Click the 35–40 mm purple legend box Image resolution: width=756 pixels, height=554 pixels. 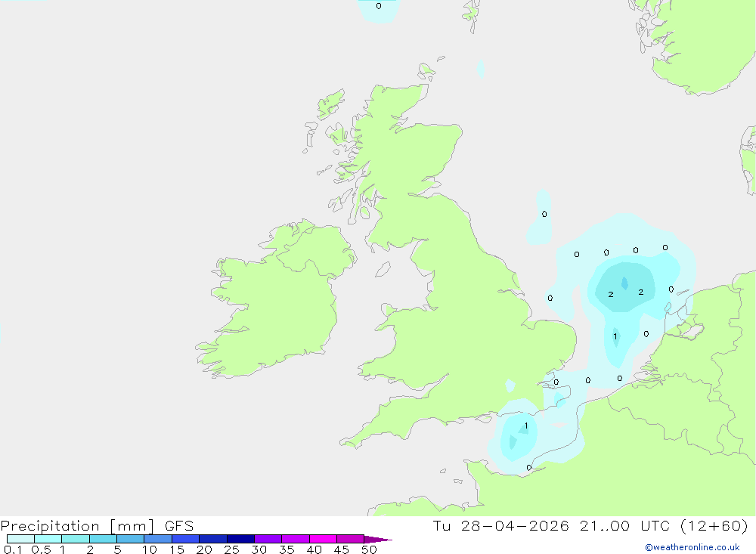point(296,539)
